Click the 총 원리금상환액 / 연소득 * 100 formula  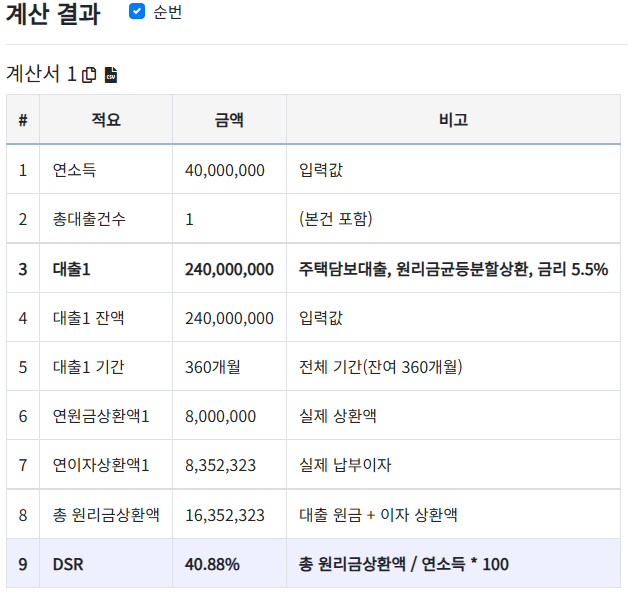point(404,564)
